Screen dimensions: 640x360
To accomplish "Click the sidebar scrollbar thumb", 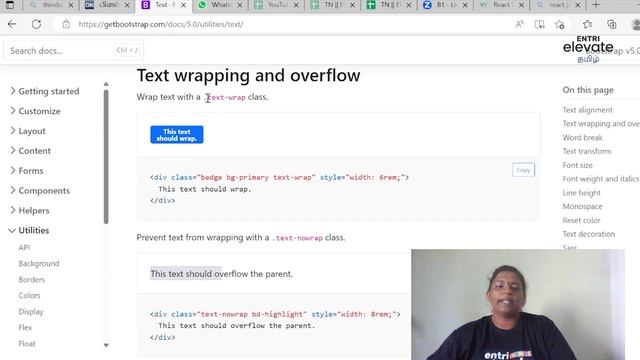I will click(106, 157).
